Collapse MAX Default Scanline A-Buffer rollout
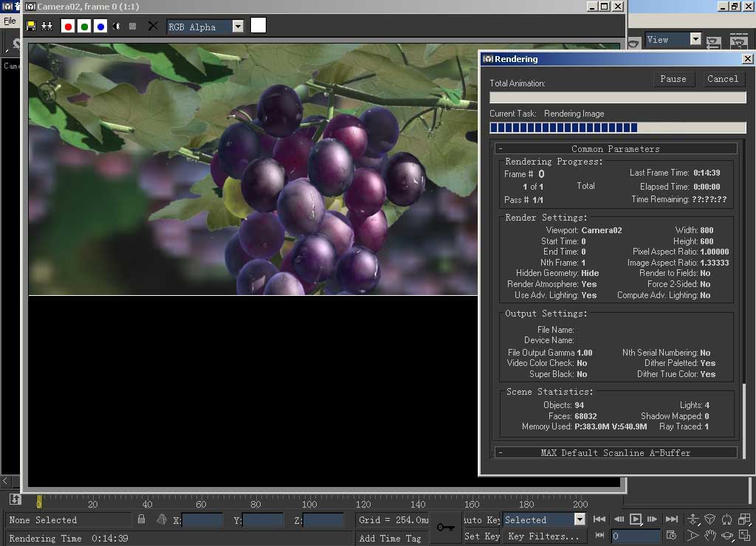This screenshot has width=756, height=546. click(x=616, y=452)
